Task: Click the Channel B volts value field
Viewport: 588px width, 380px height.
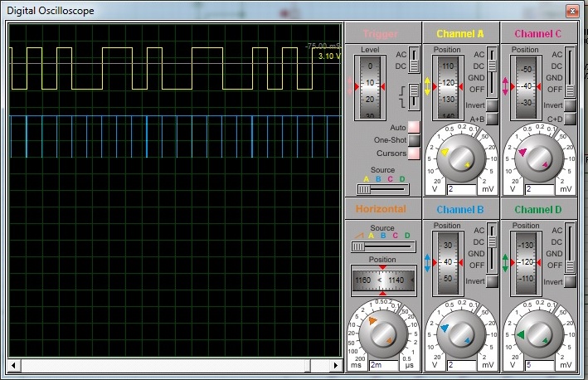Action: click(x=462, y=365)
